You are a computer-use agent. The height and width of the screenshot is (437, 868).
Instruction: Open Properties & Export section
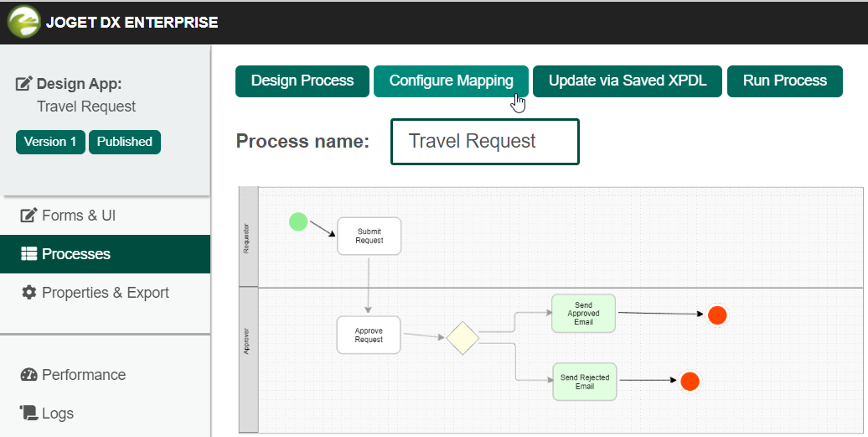(x=105, y=293)
